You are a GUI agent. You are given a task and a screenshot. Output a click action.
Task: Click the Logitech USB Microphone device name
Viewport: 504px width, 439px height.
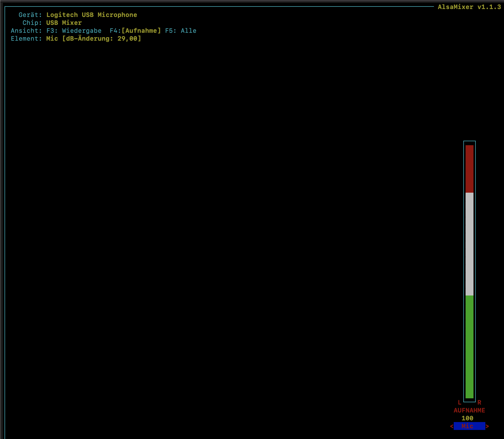tap(92, 15)
